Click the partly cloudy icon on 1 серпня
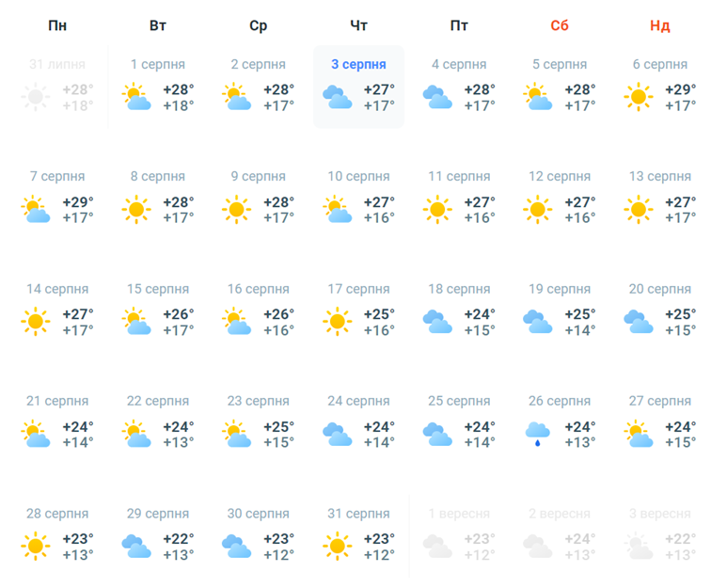 pos(136,97)
